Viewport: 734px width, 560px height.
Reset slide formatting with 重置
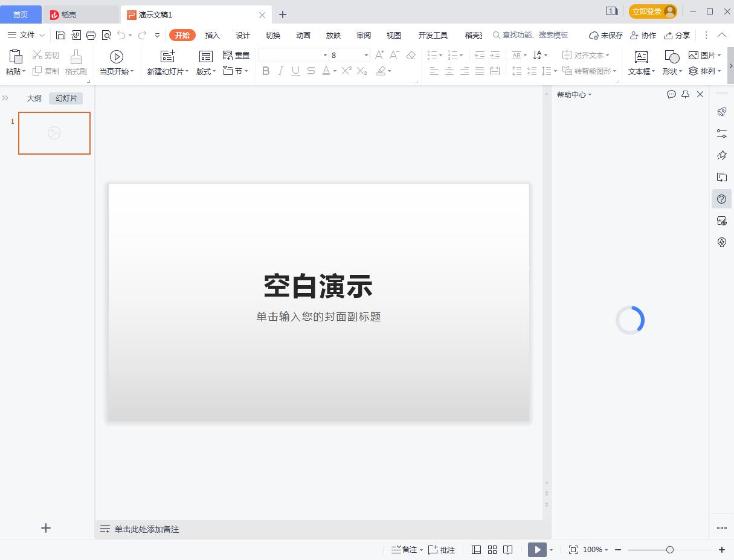pos(236,54)
